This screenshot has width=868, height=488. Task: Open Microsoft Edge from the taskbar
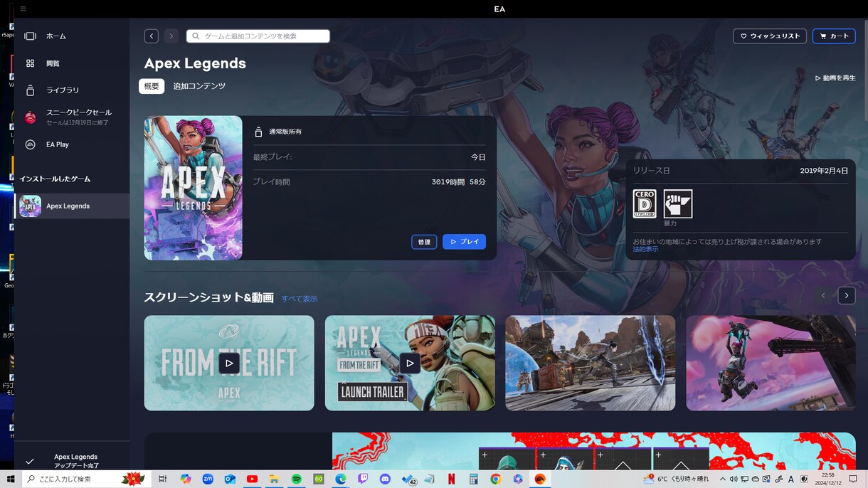(x=340, y=479)
